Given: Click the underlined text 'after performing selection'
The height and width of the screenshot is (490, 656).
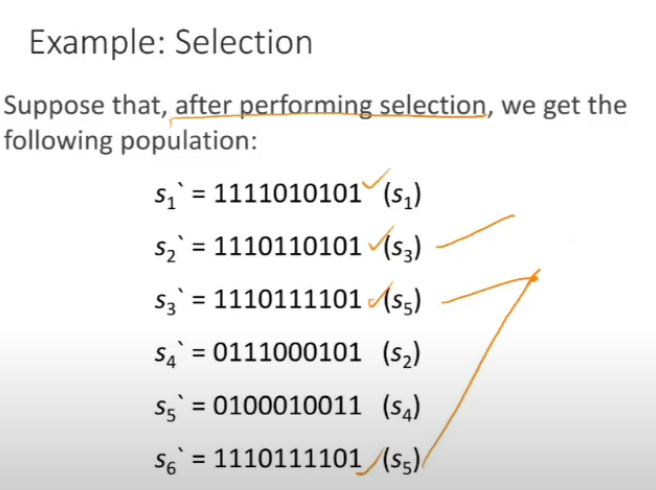Looking at the screenshot, I should point(331,105).
